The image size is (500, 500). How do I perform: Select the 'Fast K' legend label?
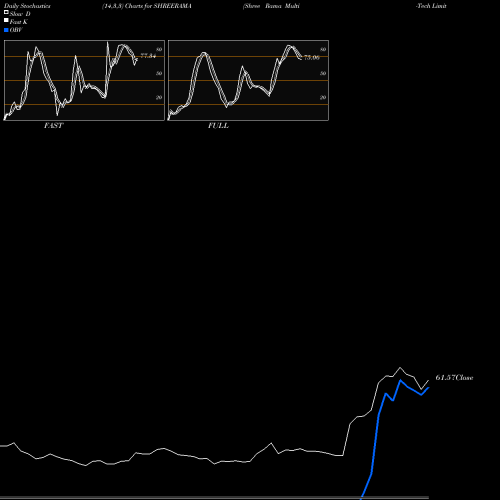[x=19, y=22]
